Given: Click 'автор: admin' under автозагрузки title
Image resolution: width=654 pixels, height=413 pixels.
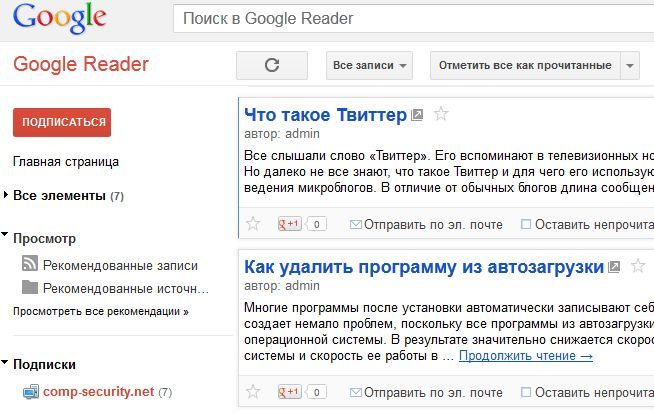Looking at the screenshot, I should point(282,286).
